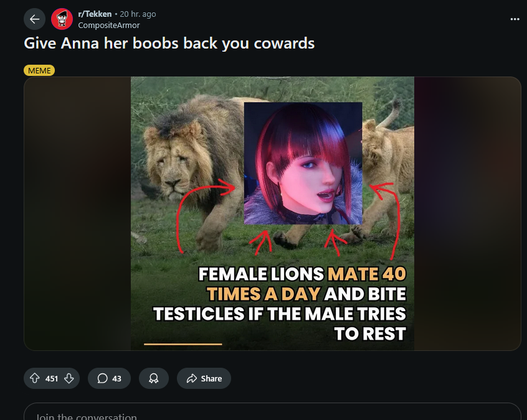Open the post overflow menu (three dots)
The image size is (527, 420).
click(515, 19)
